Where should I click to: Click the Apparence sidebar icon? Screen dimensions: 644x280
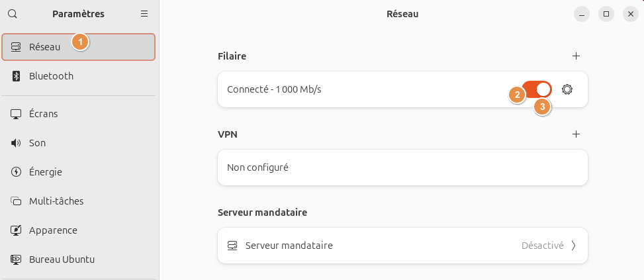[x=17, y=230]
